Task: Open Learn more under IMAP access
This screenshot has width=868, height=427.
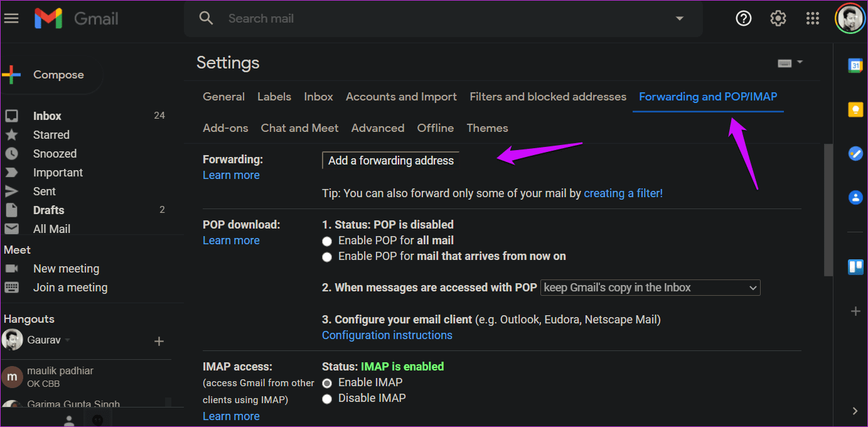Action: [231, 416]
